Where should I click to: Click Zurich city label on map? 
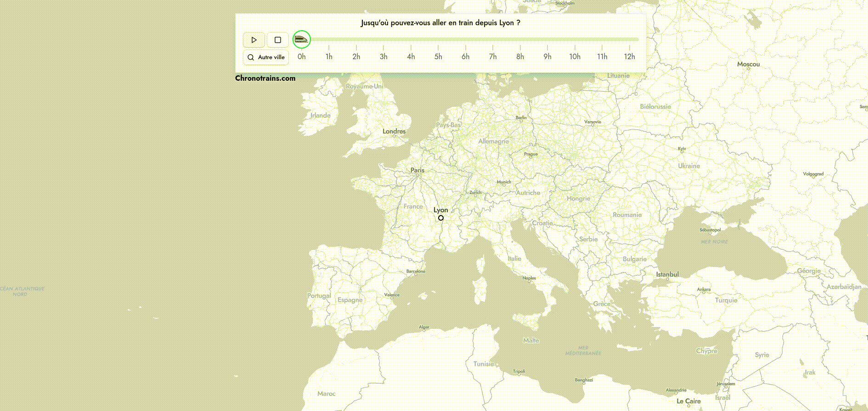pos(475,193)
